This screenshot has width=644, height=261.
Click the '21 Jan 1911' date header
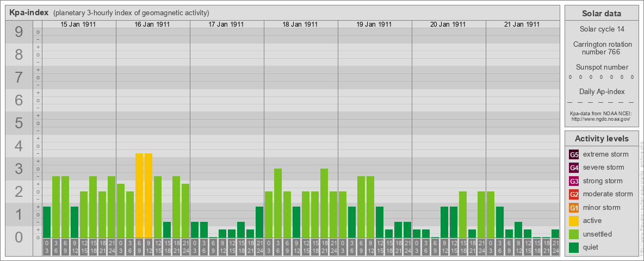tap(522, 24)
